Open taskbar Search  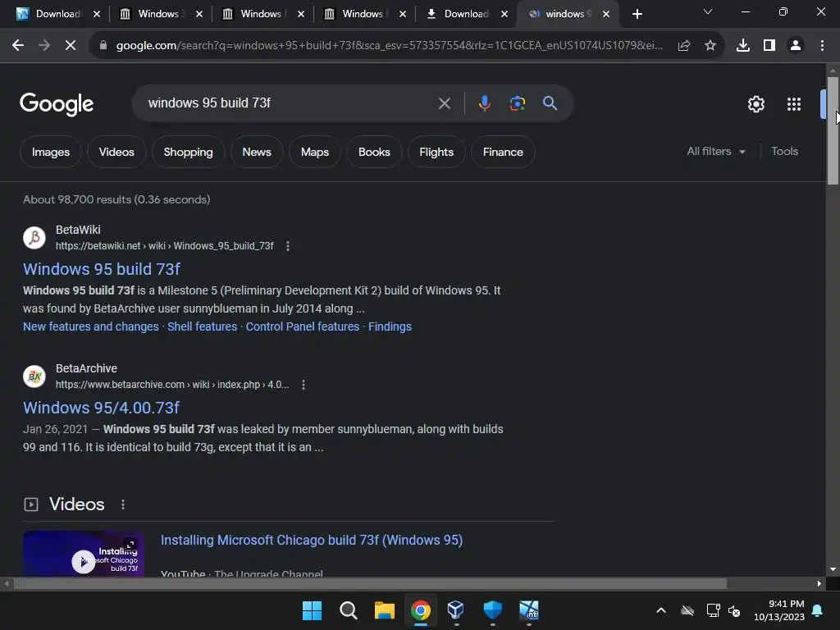coord(348,610)
